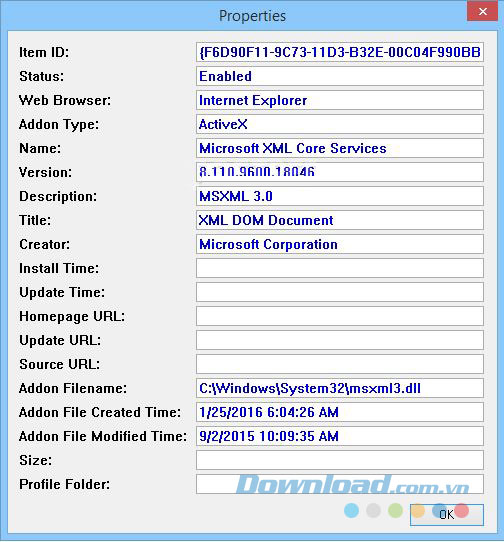Focus the Addon Filename path field

point(340,388)
